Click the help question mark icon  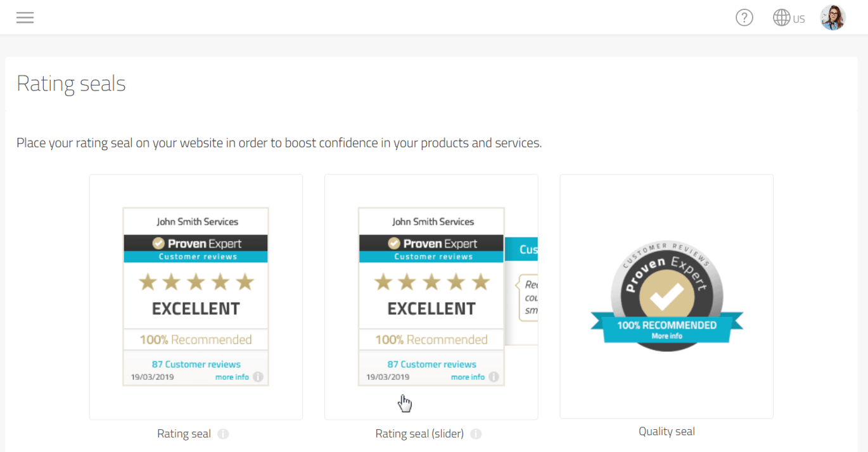744,17
